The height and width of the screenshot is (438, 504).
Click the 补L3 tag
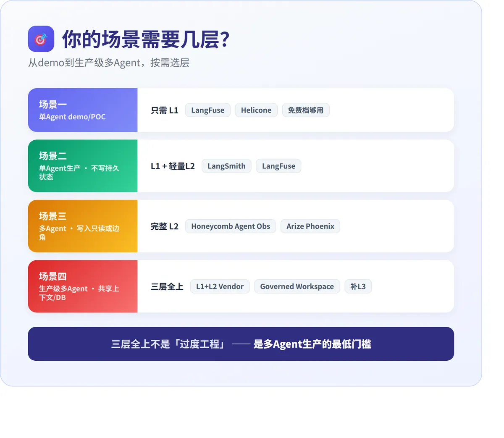[358, 286]
